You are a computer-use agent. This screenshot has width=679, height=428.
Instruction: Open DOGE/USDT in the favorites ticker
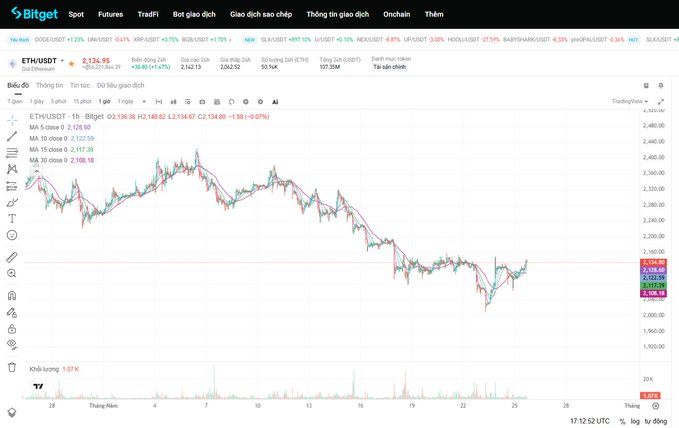[59, 39]
